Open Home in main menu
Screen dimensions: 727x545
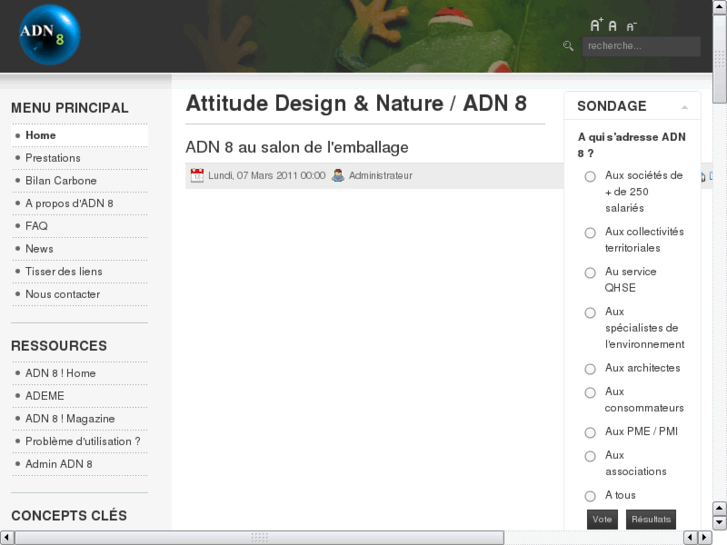(x=79, y=135)
